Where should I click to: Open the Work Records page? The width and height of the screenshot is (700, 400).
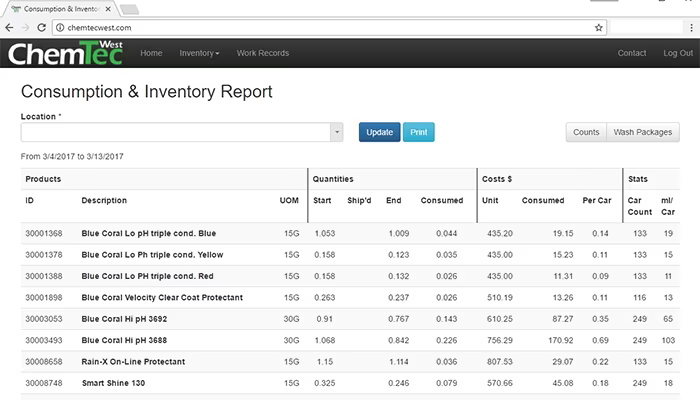[263, 53]
